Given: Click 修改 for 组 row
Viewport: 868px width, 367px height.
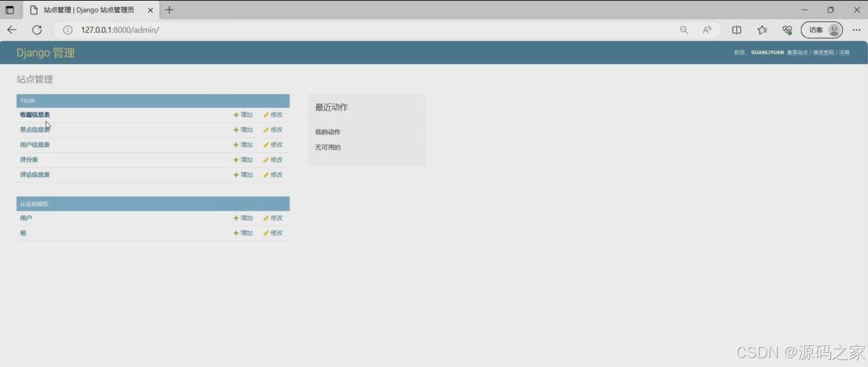Looking at the screenshot, I should pyautogui.click(x=273, y=233).
